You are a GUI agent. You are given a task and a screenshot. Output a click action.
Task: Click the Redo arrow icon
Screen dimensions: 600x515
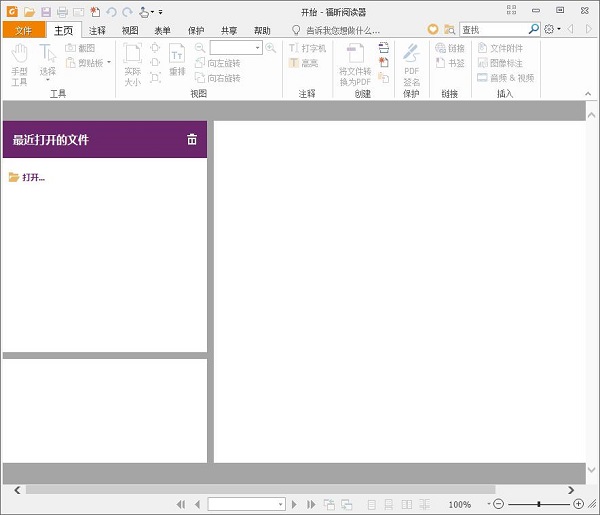coord(127,12)
